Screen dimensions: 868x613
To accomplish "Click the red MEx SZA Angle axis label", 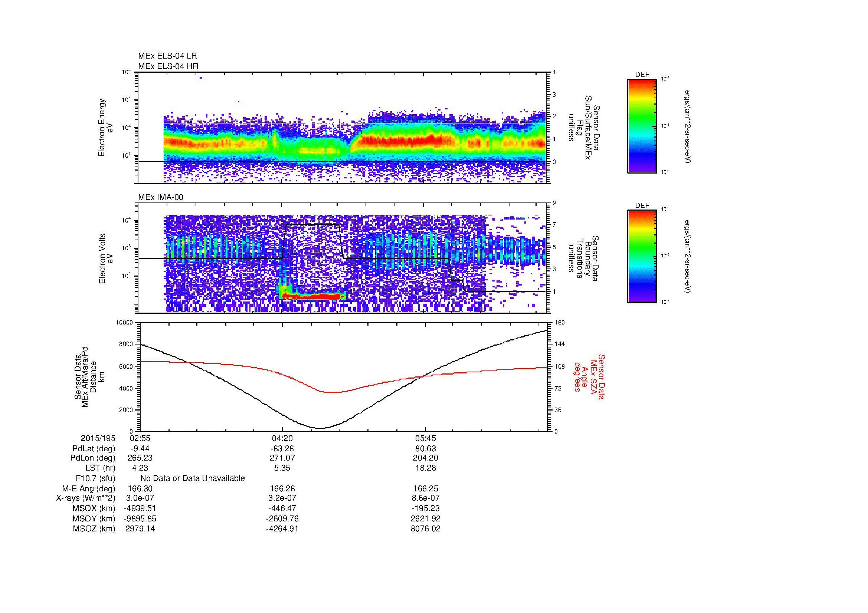I will pos(590,376).
